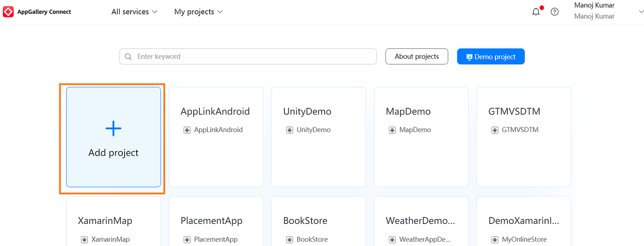
Task: Click the Android icon beside WeatherAppDe... app
Action: tap(392, 240)
